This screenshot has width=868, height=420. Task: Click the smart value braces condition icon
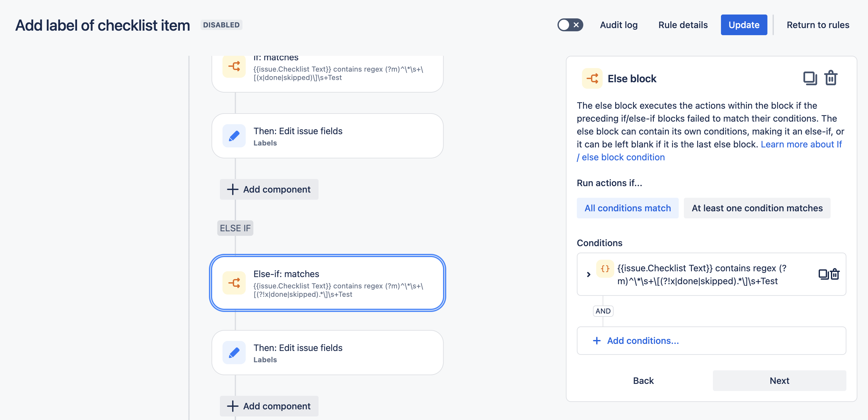pyautogui.click(x=605, y=269)
